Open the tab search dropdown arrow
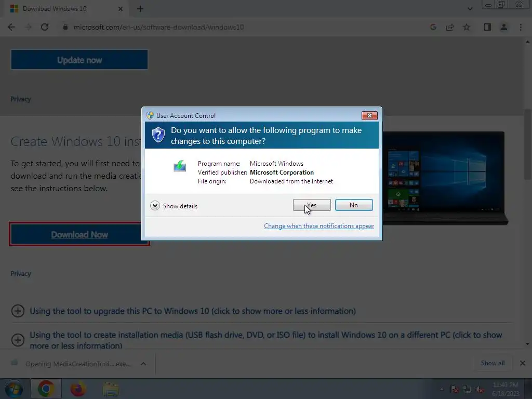The width and height of the screenshot is (532, 399). (470, 9)
